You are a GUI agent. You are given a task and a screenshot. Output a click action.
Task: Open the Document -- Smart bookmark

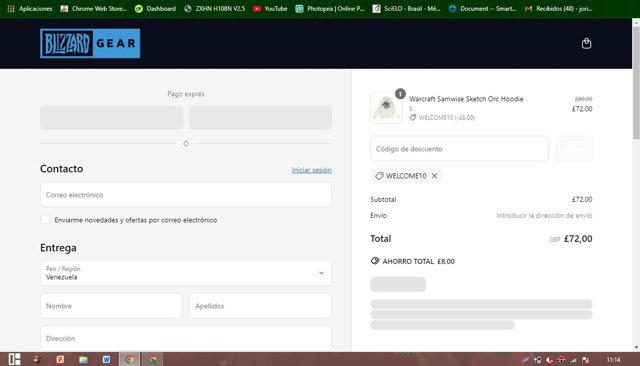(482, 9)
